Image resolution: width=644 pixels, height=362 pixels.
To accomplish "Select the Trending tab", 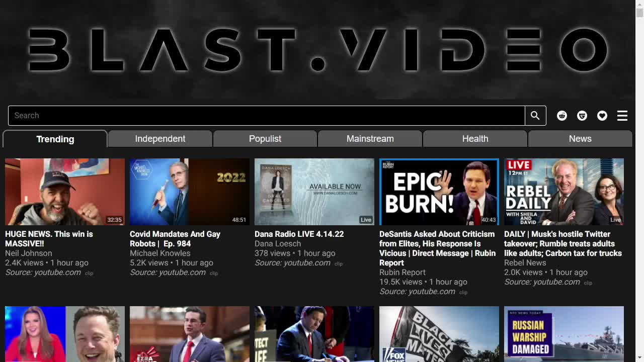I will pos(55,139).
